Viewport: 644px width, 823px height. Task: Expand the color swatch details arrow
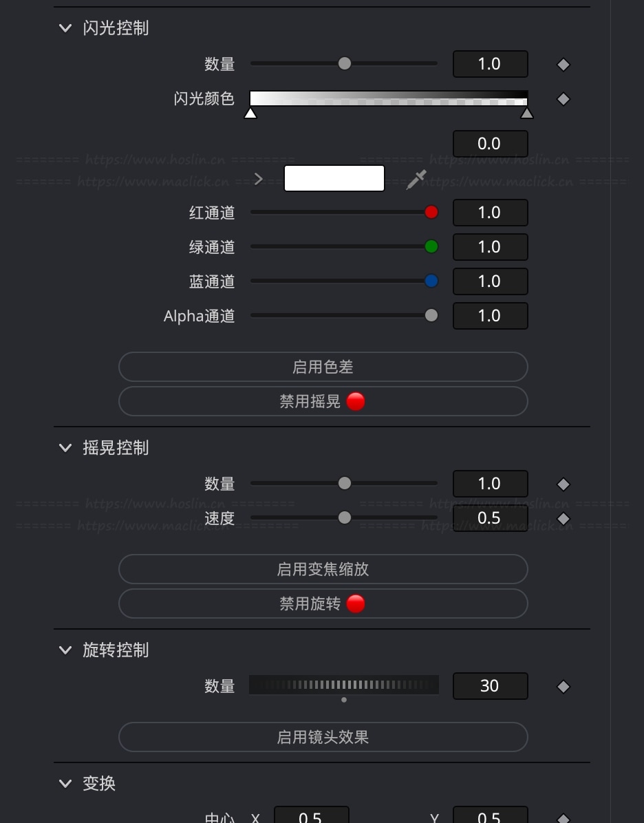[259, 179]
